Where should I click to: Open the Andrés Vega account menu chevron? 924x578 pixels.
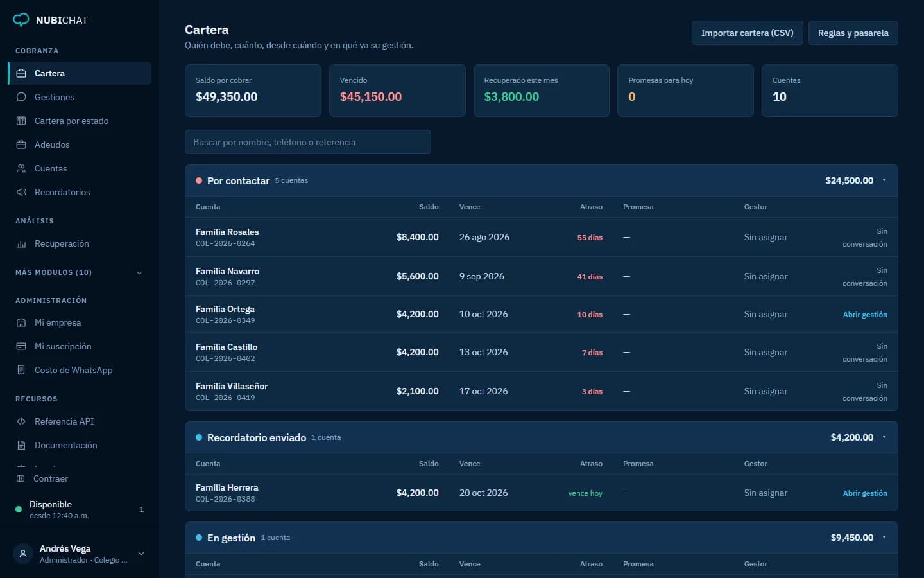141,554
